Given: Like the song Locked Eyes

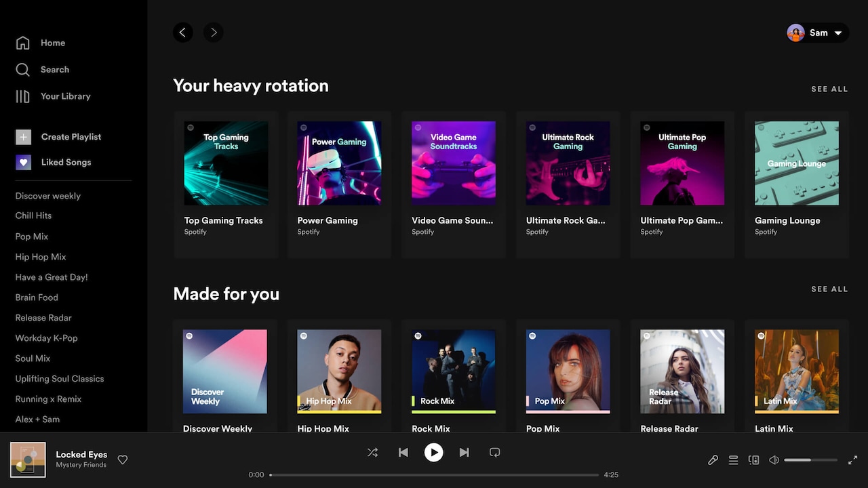Looking at the screenshot, I should coord(123,460).
